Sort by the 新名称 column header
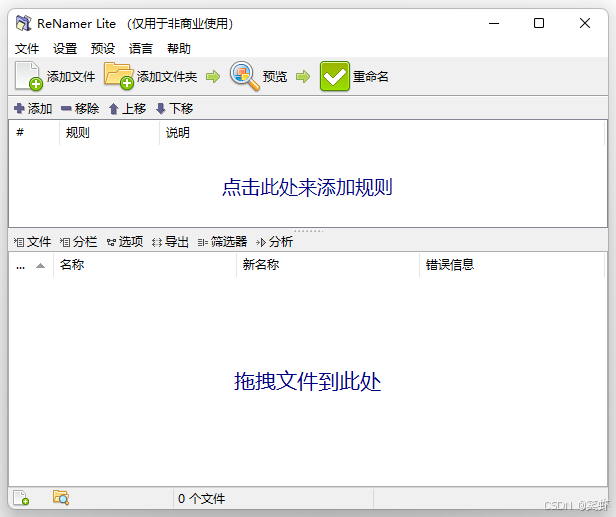Image resolution: width=616 pixels, height=517 pixels. click(328, 265)
